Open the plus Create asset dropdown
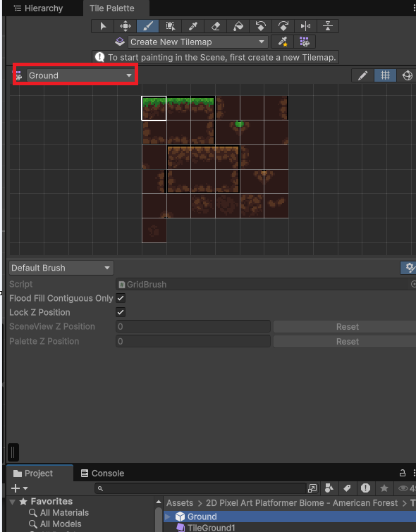The image size is (416, 532). [19, 488]
